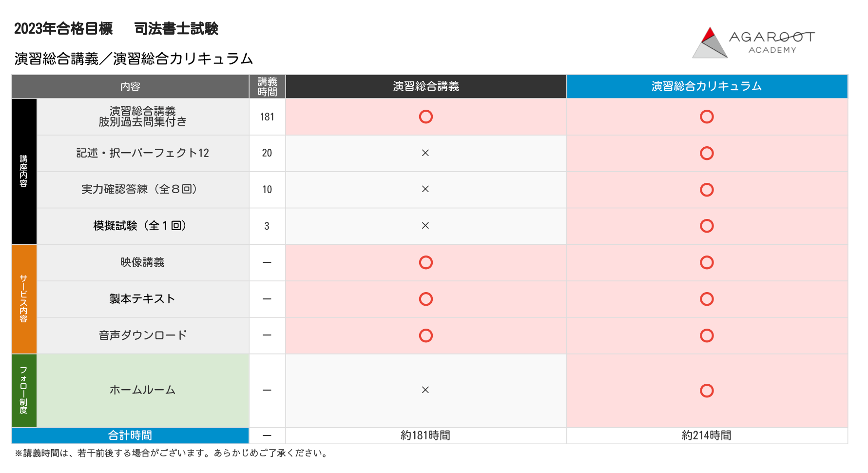Viewport: 868px width, 473px height.
Task: Click the ホームルーム circle under 演習総合カリキュラム
Action: pos(707,391)
